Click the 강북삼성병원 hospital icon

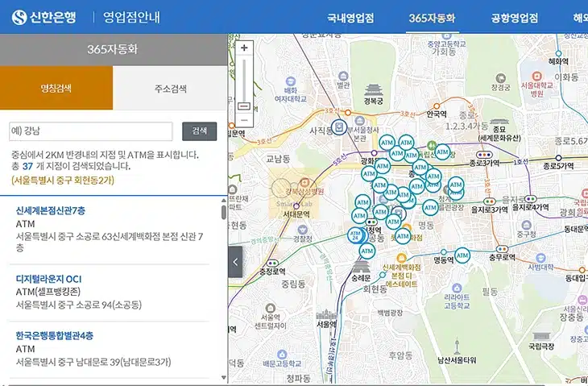[x=304, y=184]
